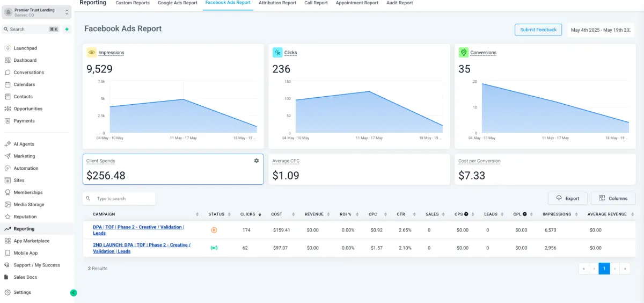The image size is (644, 303).
Task: Click the sidebar Search box
Action: click(x=31, y=30)
